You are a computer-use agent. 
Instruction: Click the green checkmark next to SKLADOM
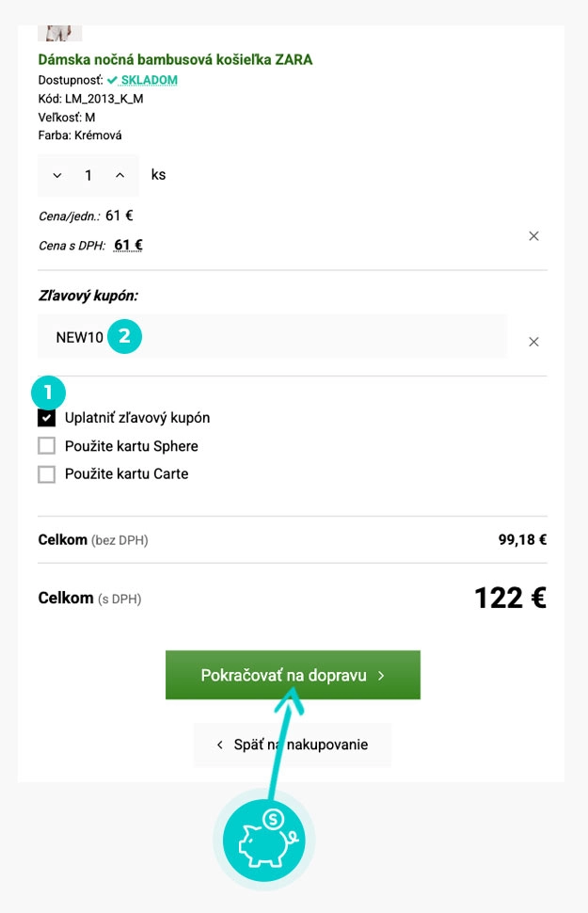(112, 80)
